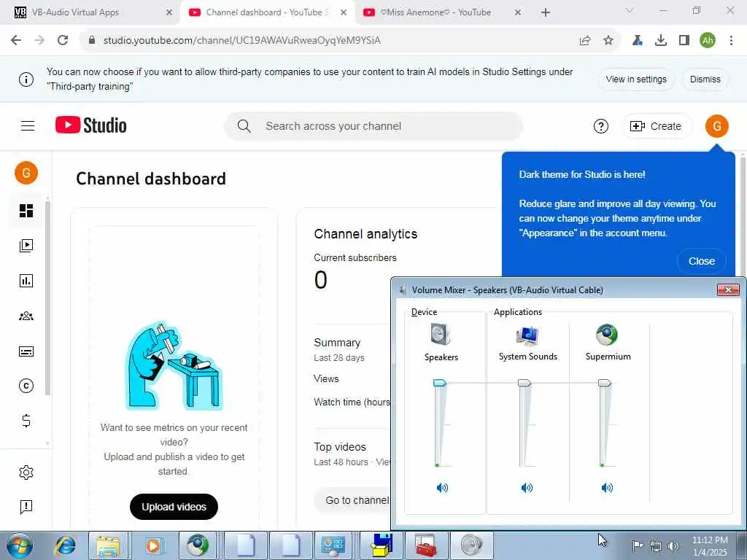The width and height of the screenshot is (747, 560).
Task: Mute System Sounds in Volume Mixer
Action: tap(527, 487)
